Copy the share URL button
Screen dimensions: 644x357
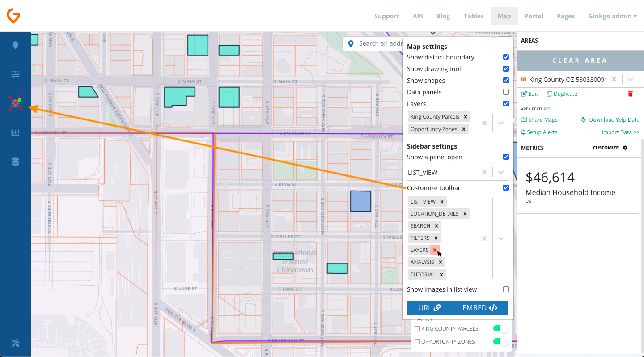click(x=430, y=308)
